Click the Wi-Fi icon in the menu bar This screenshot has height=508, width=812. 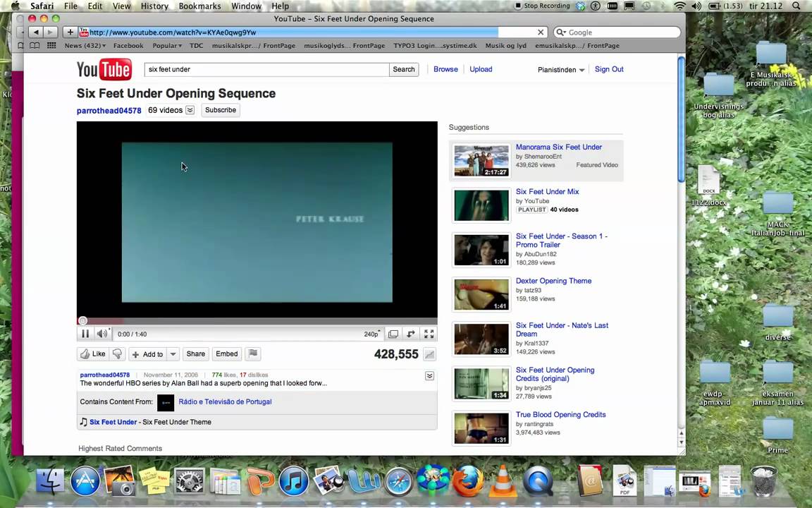click(680, 6)
